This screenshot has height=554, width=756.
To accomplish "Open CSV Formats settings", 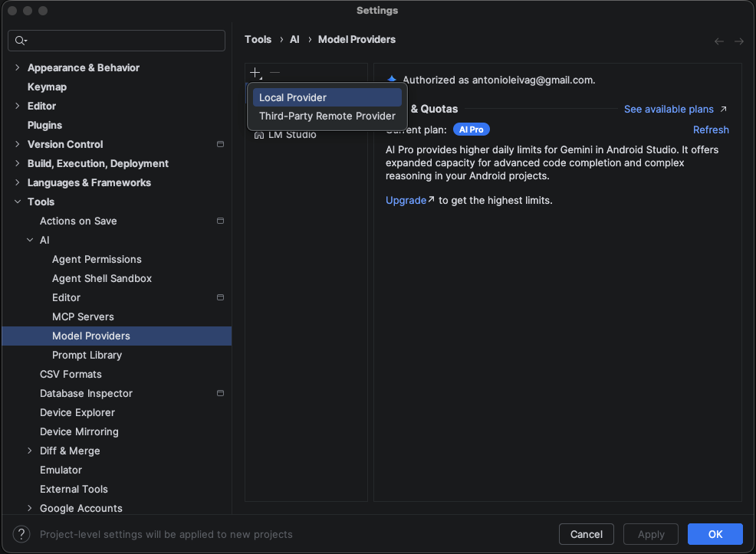I will [x=71, y=374].
